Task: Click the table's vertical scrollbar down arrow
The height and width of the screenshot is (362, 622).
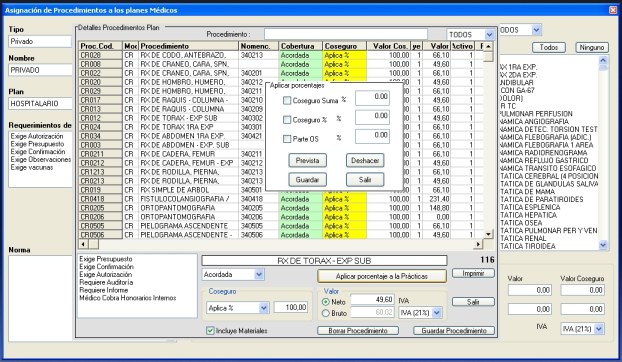Action: pyautogui.click(x=488, y=234)
